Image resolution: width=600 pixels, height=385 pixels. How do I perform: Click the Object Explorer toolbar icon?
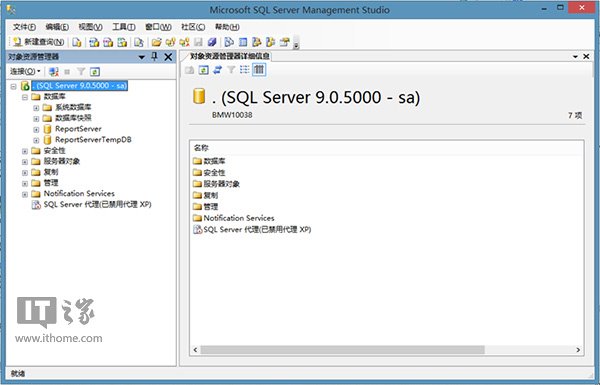pos(257,42)
